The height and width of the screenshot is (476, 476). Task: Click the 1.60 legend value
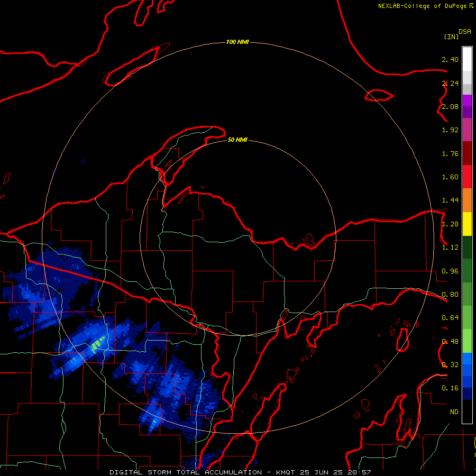pyautogui.click(x=450, y=177)
